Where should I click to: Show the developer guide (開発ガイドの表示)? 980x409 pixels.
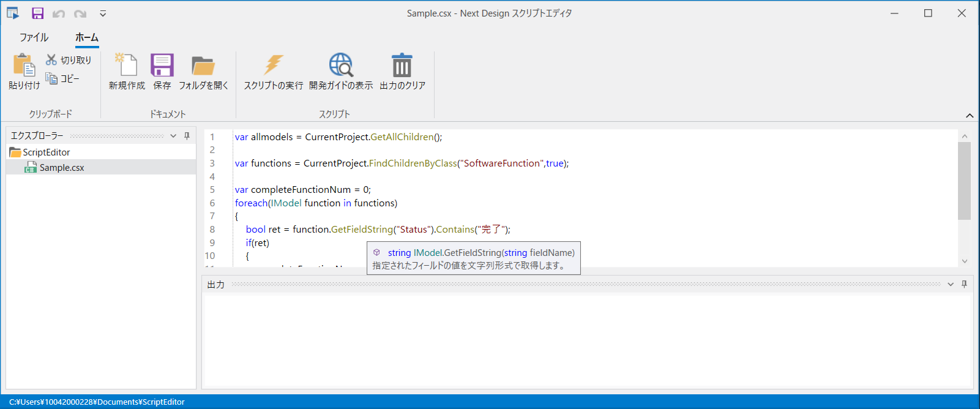341,72
